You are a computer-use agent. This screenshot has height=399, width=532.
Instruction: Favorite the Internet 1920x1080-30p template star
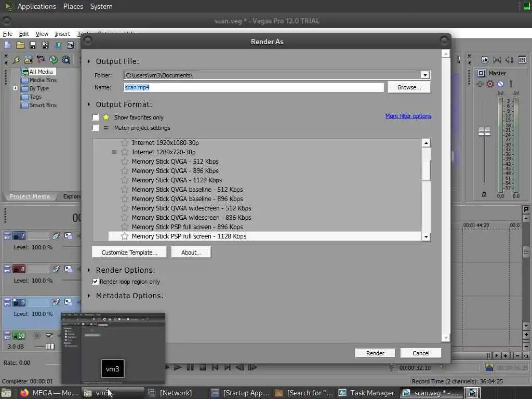(125, 142)
